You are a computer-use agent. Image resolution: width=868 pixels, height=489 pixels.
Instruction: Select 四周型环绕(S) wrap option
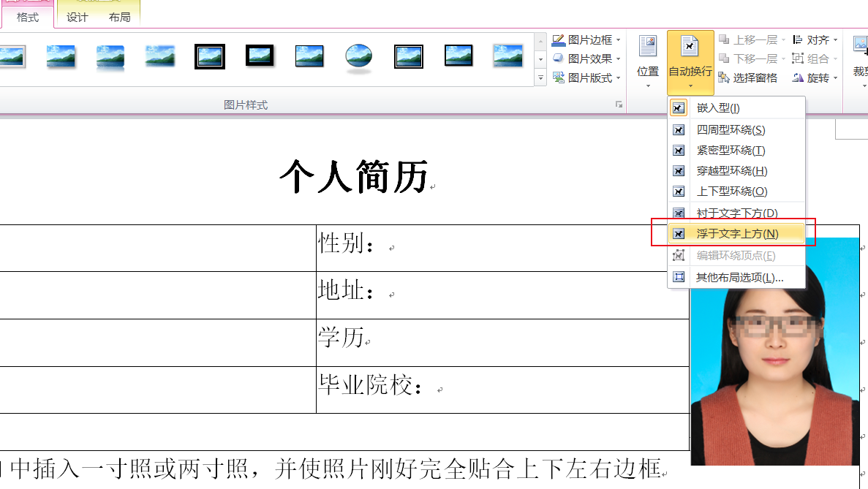736,130
